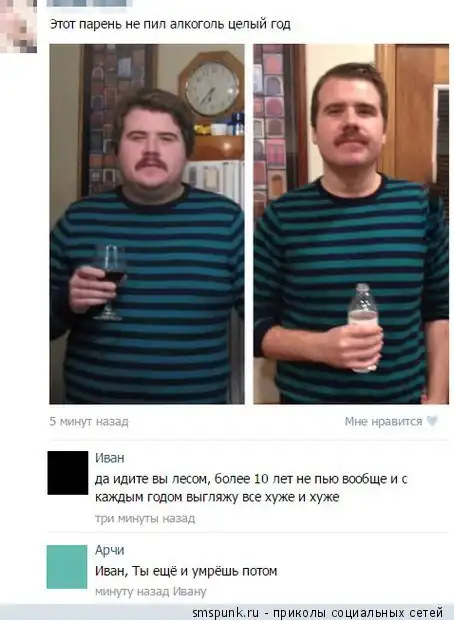
Task: Open Арчи's comment timestamp минуту назад
Action: pyautogui.click(x=132, y=592)
